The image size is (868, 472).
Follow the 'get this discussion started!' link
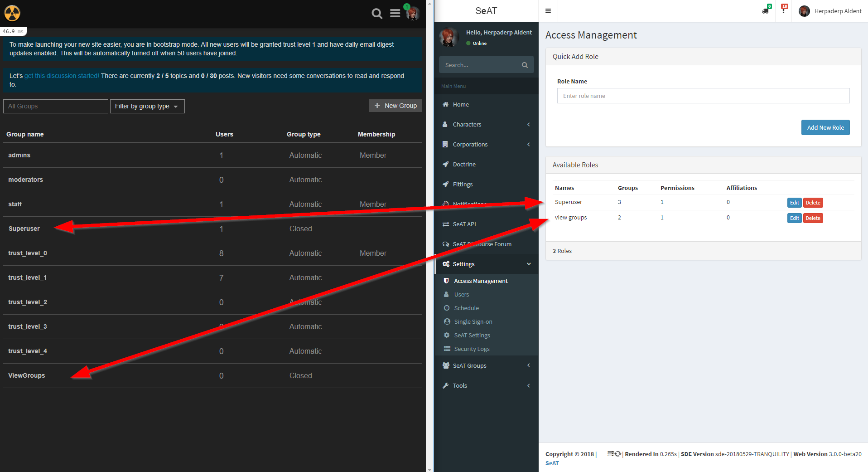point(62,76)
